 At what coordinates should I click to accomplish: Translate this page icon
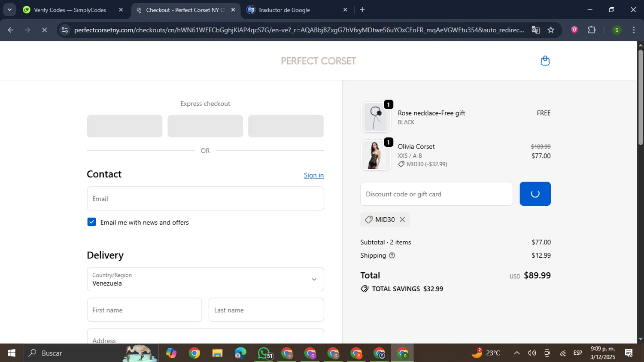[x=535, y=30]
